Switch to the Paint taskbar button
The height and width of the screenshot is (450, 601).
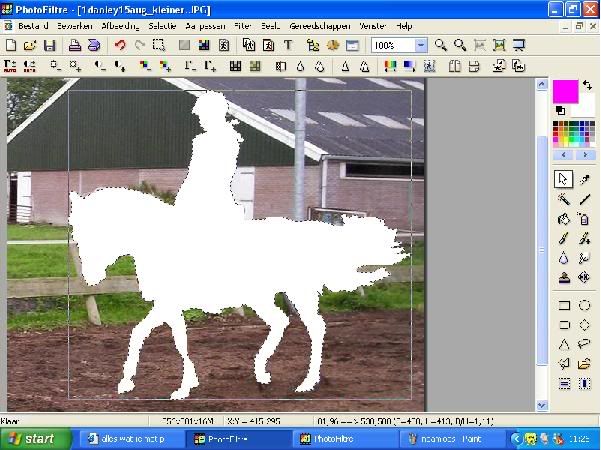452,439
